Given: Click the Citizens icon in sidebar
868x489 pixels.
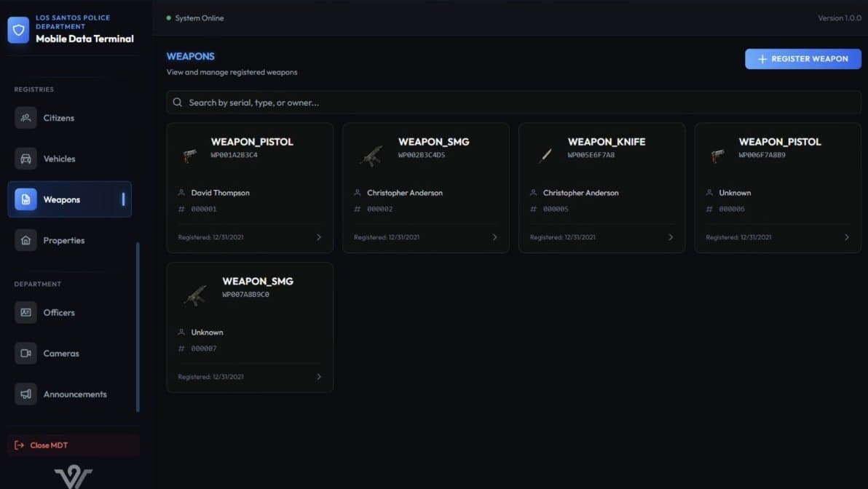Looking at the screenshot, I should click(x=25, y=118).
